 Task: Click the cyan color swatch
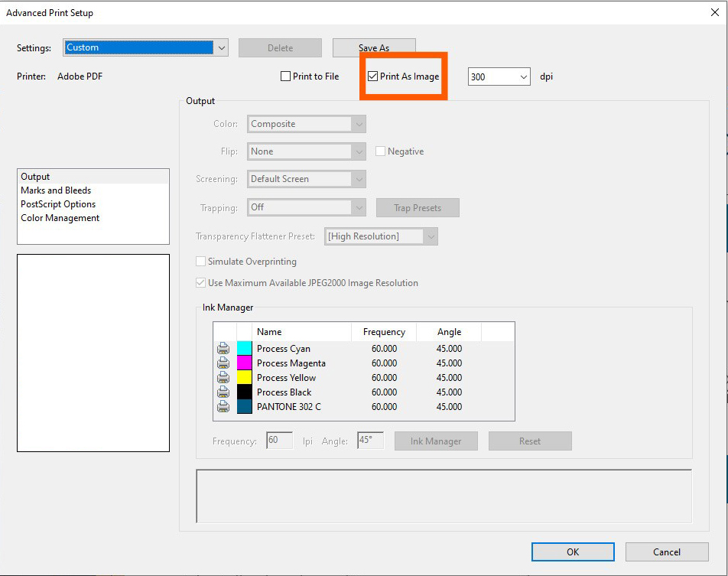click(x=244, y=348)
